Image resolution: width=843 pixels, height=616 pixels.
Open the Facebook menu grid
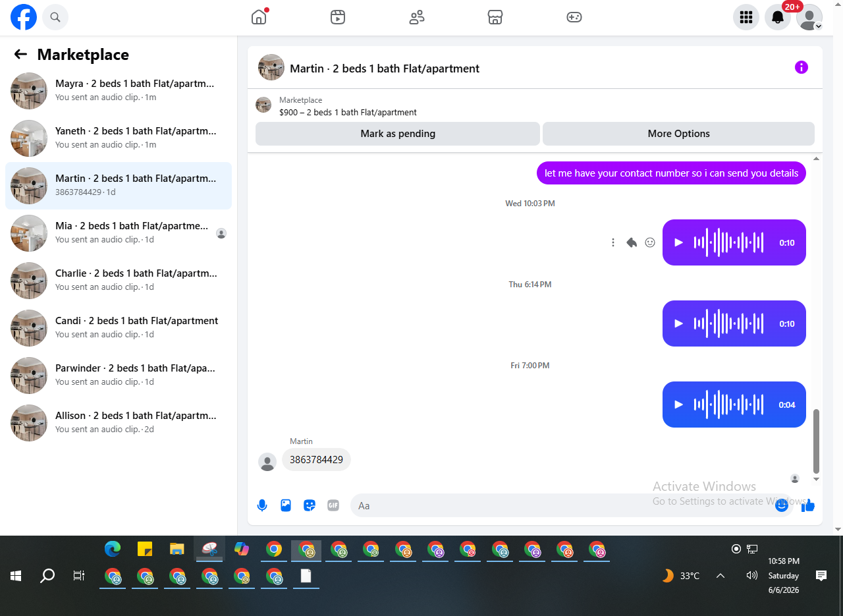(x=746, y=17)
